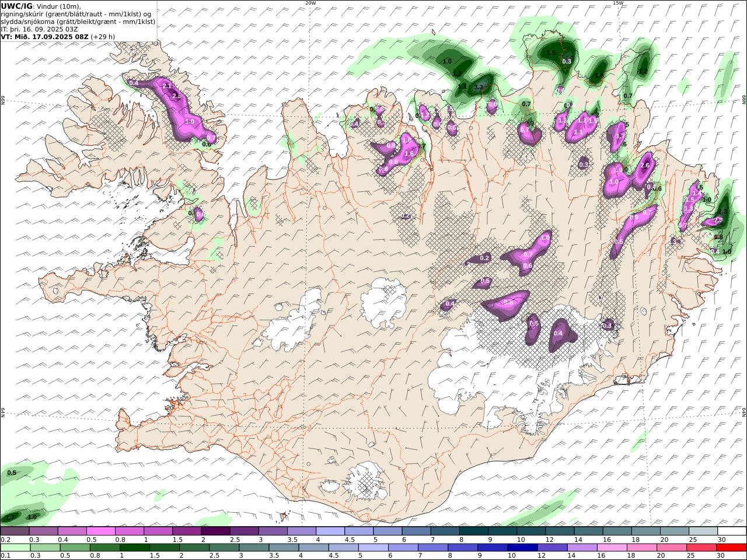Screen dimensions: 747x560
Task: Click the 'slydda/snjókoma' legend description line
Action: point(78,21)
